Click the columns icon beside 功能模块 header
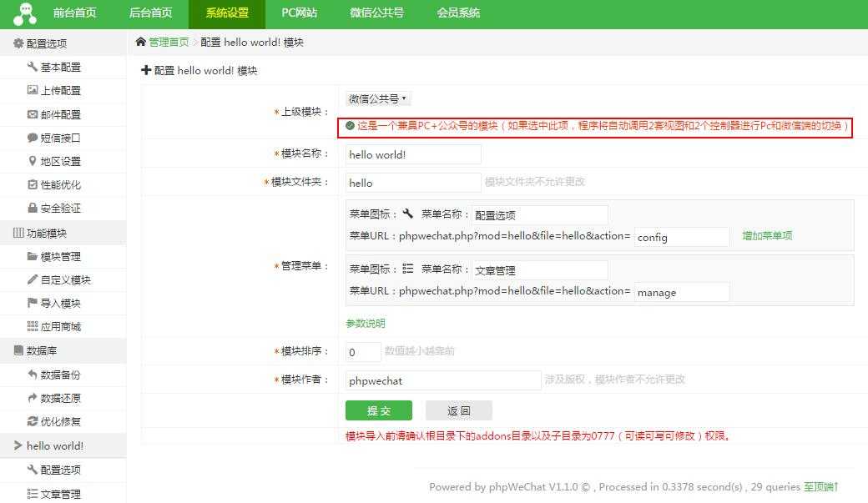The width and height of the screenshot is (868, 503). tap(18, 233)
